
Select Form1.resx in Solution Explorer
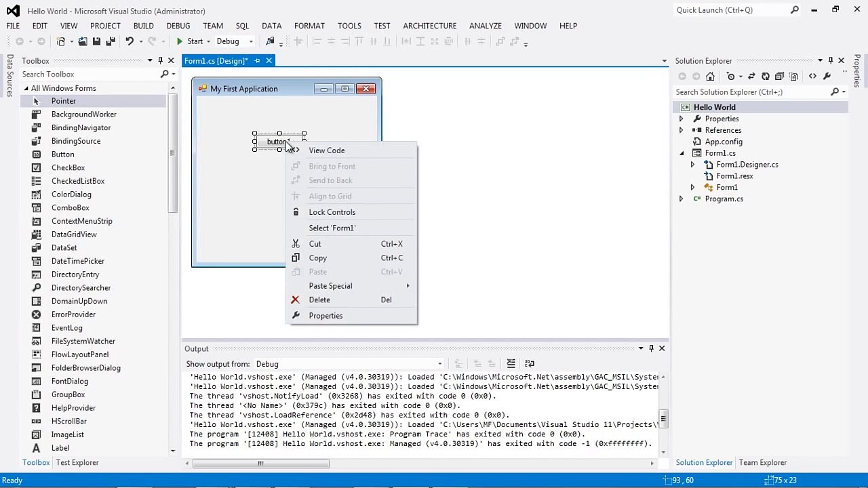pos(734,176)
